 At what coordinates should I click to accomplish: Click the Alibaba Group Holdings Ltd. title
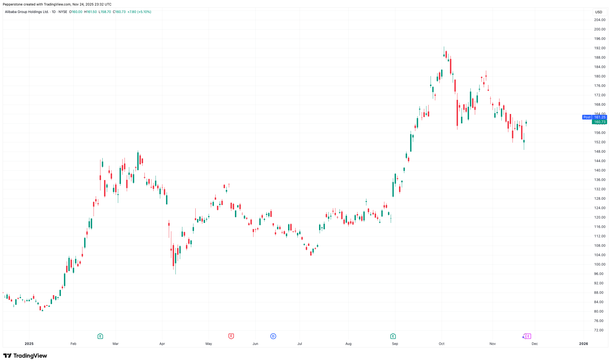click(x=27, y=12)
